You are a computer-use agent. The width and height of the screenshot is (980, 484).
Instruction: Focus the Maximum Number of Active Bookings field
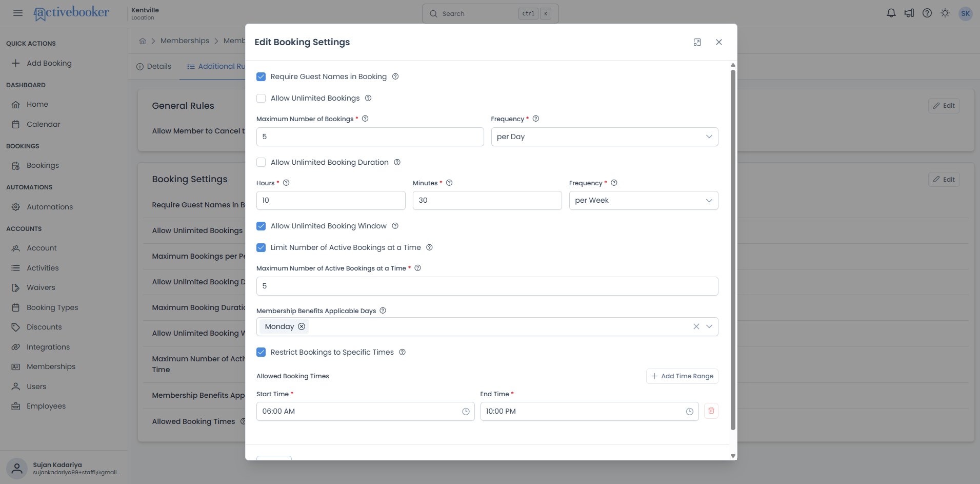tap(487, 286)
